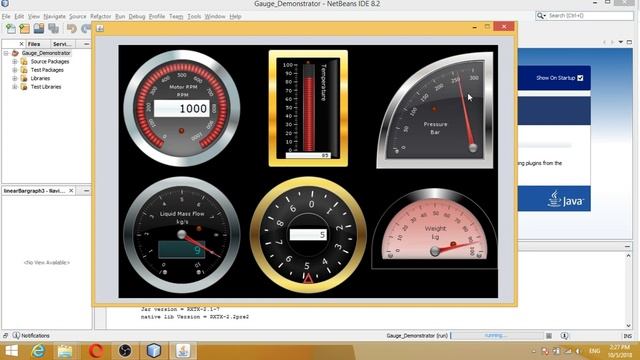Open the Refactor menu

100,16
